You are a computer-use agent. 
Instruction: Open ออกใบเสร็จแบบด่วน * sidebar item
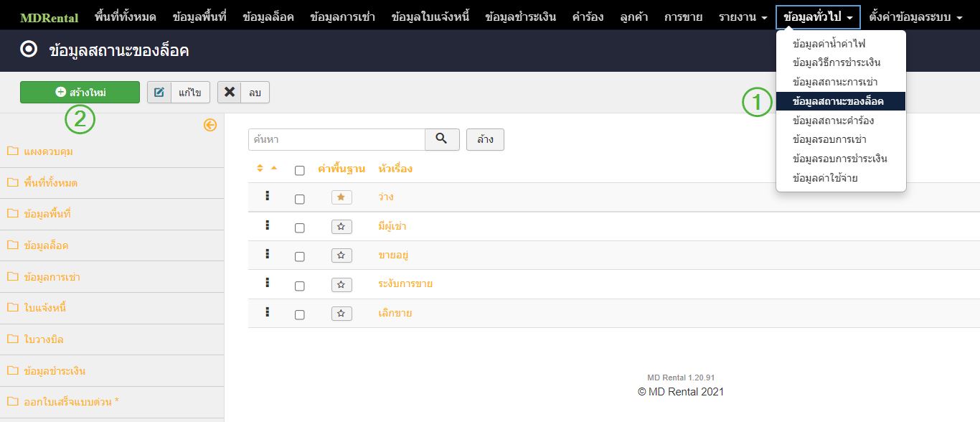click(x=72, y=402)
